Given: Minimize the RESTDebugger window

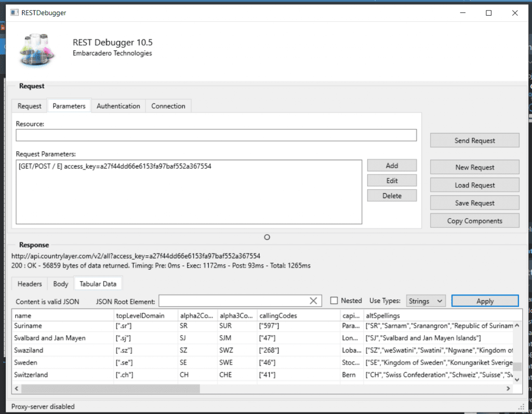Looking at the screenshot, I should click(x=463, y=13).
